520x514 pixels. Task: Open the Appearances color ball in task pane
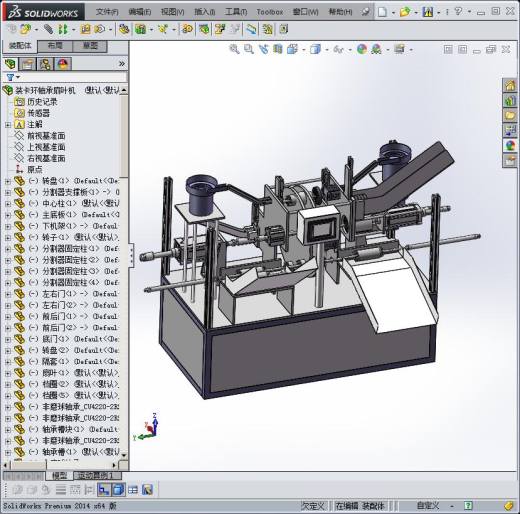point(510,146)
